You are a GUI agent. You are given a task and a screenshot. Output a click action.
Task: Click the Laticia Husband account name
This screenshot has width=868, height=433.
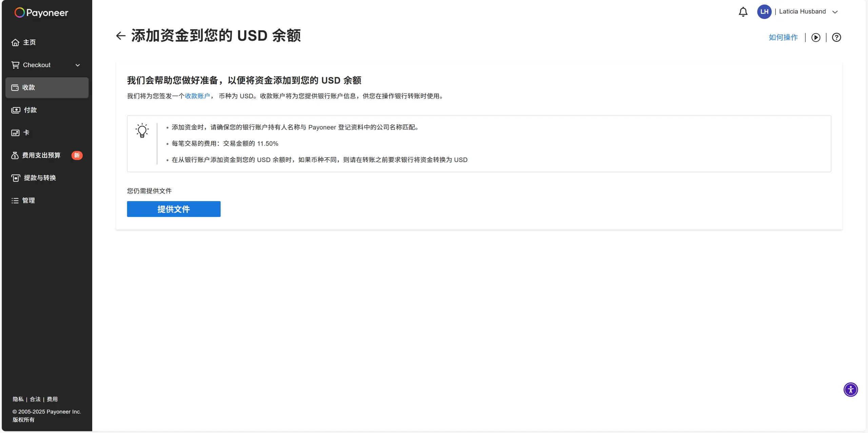pos(802,12)
